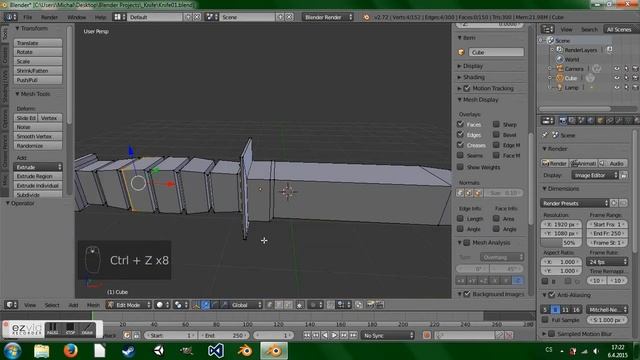Open the File menu
The height and width of the screenshot is (360, 640).
click(27, 17)
